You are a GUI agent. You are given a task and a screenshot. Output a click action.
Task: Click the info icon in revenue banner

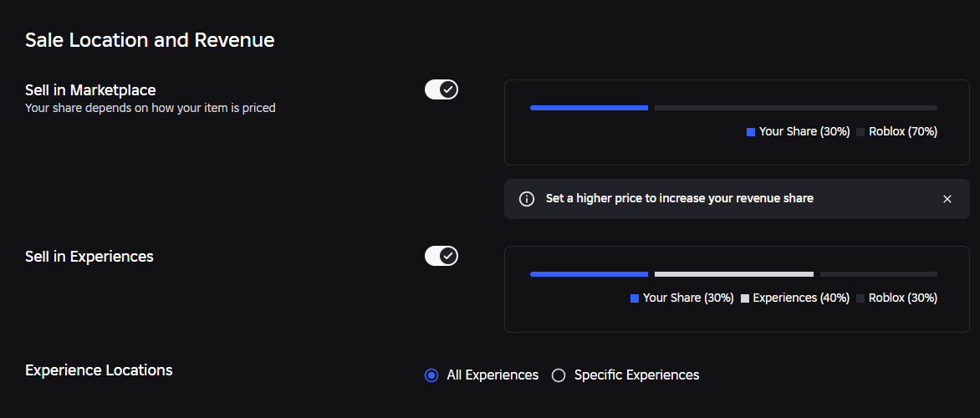pos(527,199)
